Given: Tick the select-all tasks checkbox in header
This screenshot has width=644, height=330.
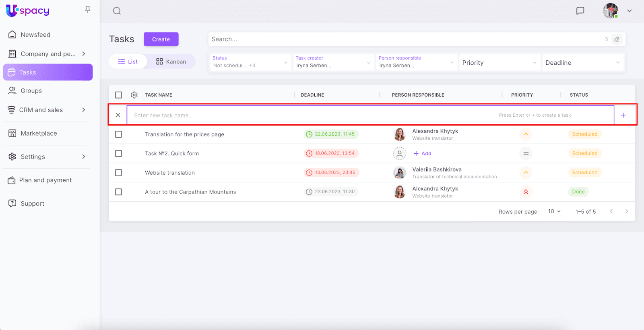Looking at the screenshot, I should [118, 95].
